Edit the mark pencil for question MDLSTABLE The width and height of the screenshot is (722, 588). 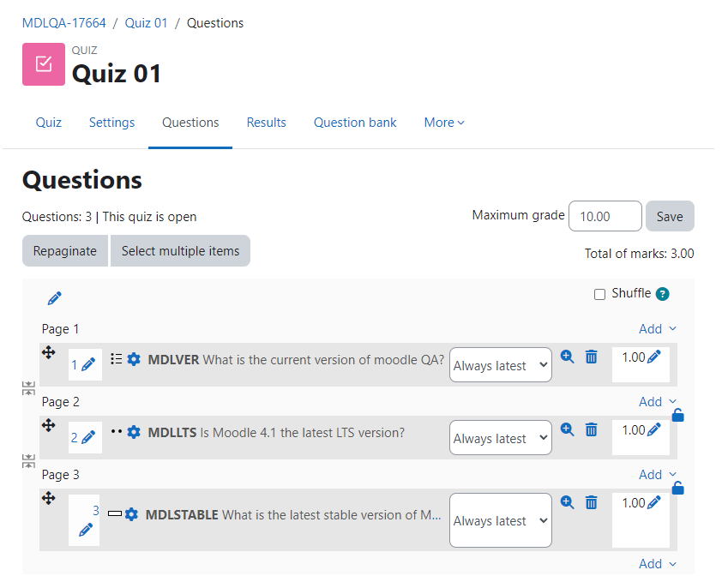[654, 502]
